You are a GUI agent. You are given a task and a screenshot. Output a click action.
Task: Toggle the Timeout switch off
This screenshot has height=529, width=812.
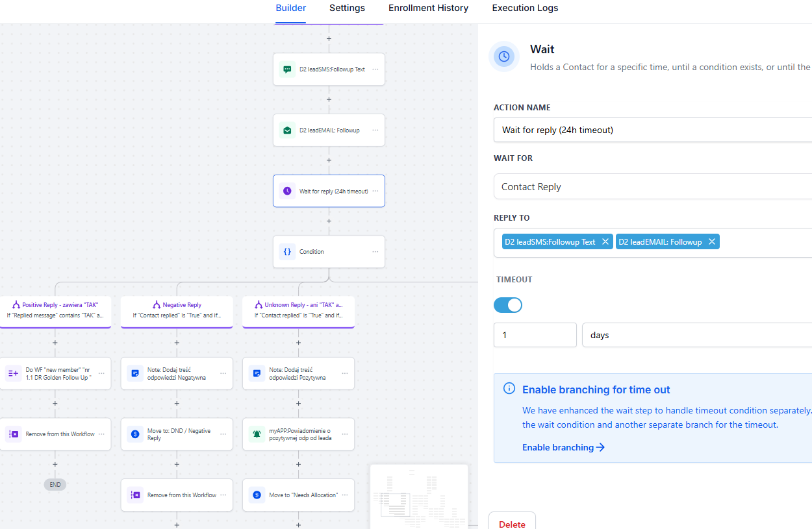tap(508, 305)
